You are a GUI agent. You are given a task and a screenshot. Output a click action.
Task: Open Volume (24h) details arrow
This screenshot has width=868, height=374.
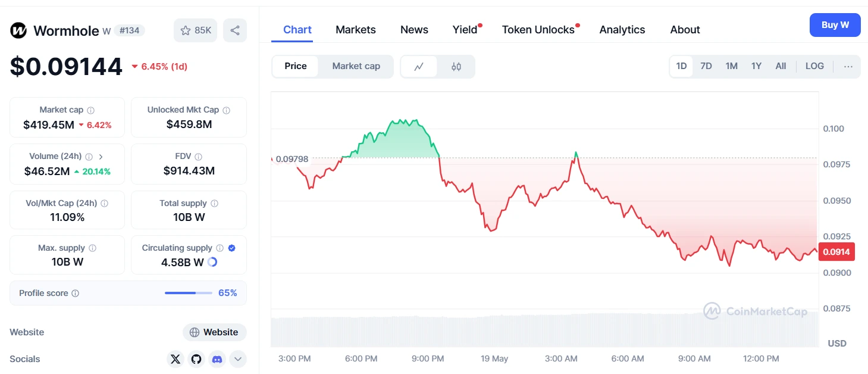point(101,157)
